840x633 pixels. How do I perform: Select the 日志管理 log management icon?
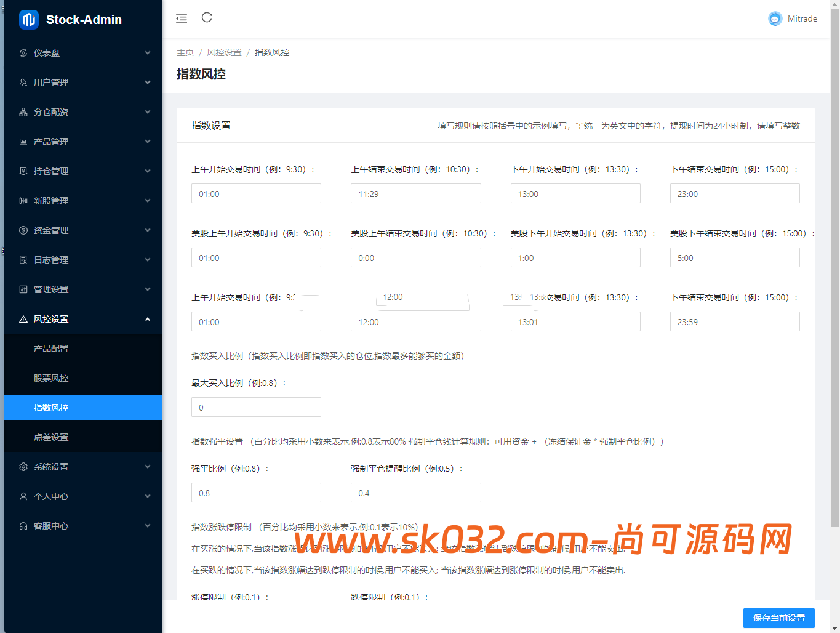pyautogui.click(x=23, y=260)
